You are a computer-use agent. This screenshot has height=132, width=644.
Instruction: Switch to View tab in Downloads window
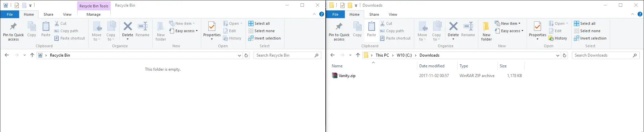pyautogui.click(x=393, y=14)
